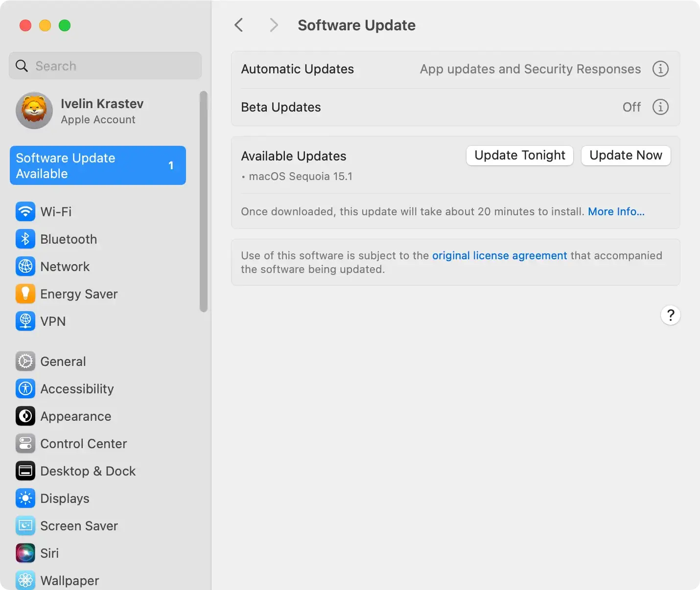
Task: Focus the Search field
Action: tap(105, 66)
